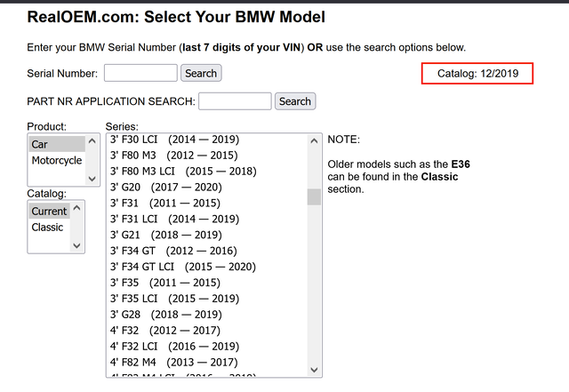Select 3' F80 M3 LCI (2015 — 2018)

pos(207,172)
